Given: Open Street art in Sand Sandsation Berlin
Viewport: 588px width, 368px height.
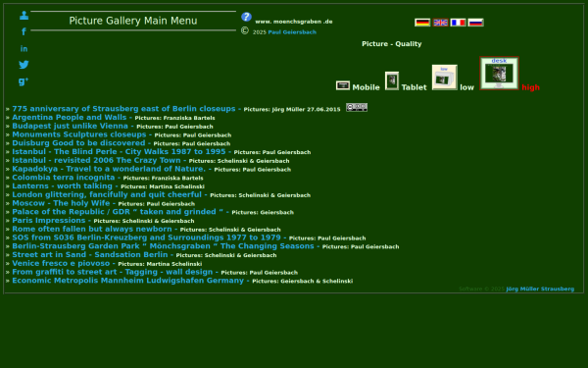Looking at the screenshot, I should tap(90, 254).
